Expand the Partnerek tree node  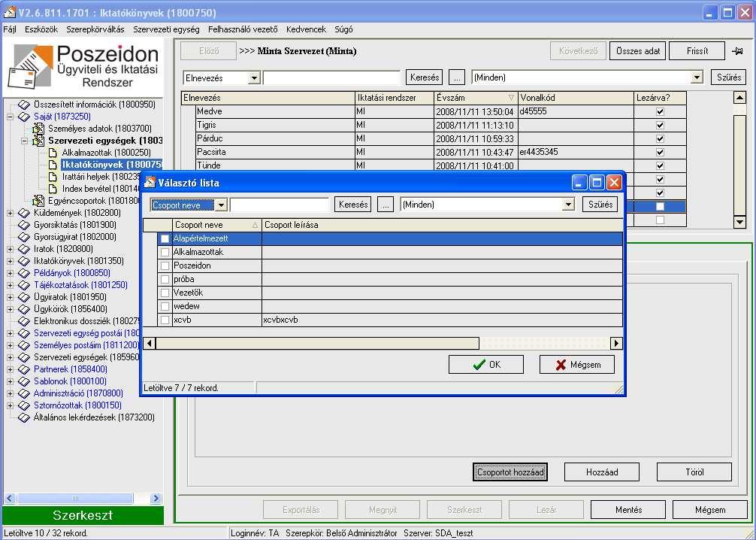pos(10,369)
